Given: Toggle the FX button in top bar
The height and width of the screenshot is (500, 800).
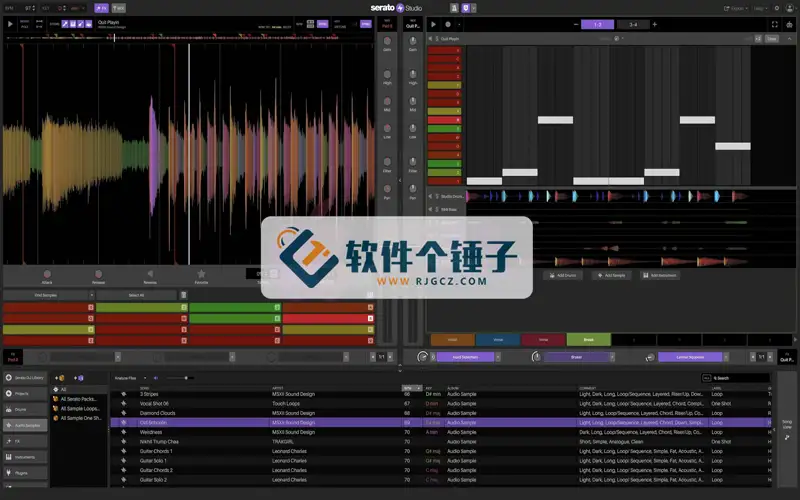Looking at the screenshot, I should coord(101,8).
